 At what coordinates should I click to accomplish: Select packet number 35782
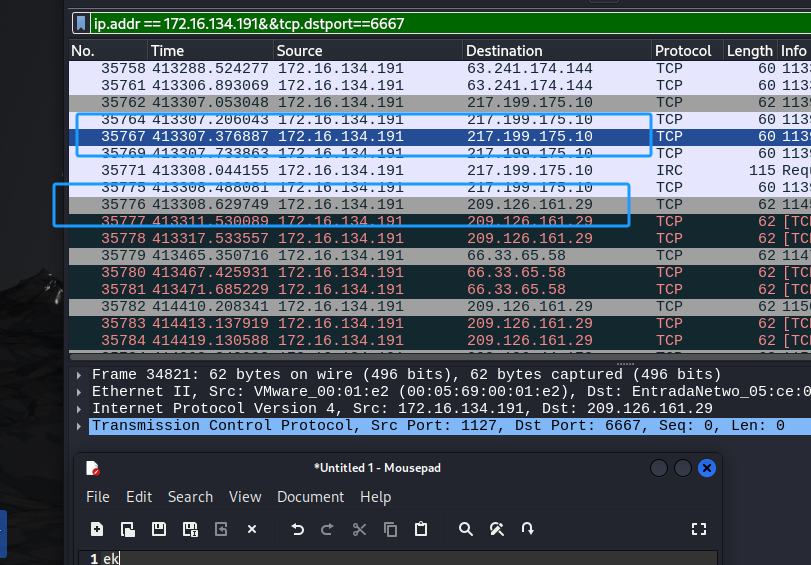(x=440, y=306)
